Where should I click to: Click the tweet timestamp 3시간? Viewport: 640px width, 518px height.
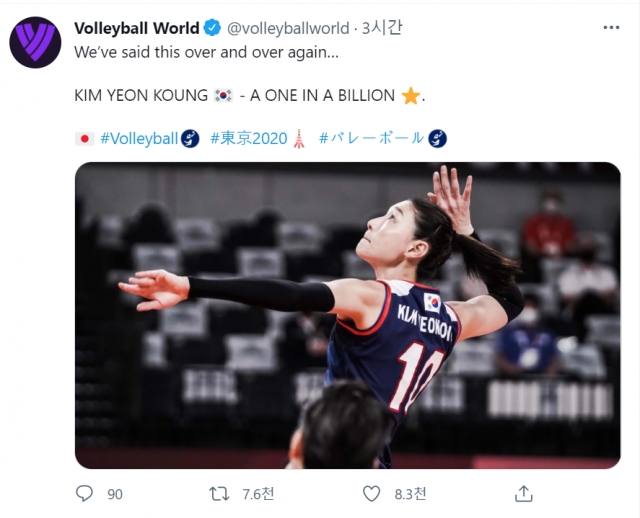tap(382, 28)
